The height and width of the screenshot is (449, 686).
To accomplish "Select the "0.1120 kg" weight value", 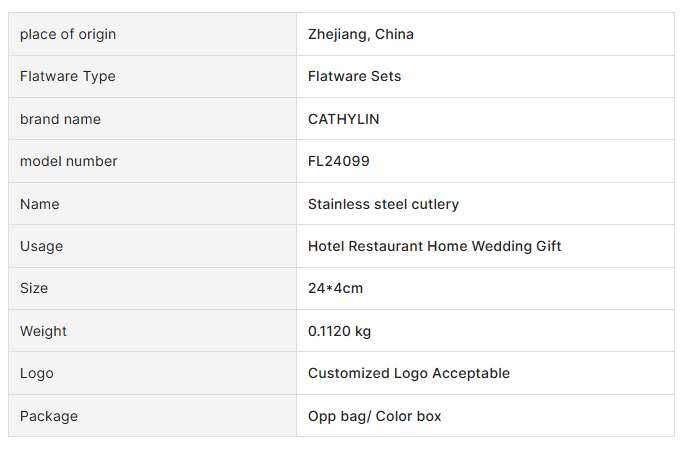I will point(339,331).
